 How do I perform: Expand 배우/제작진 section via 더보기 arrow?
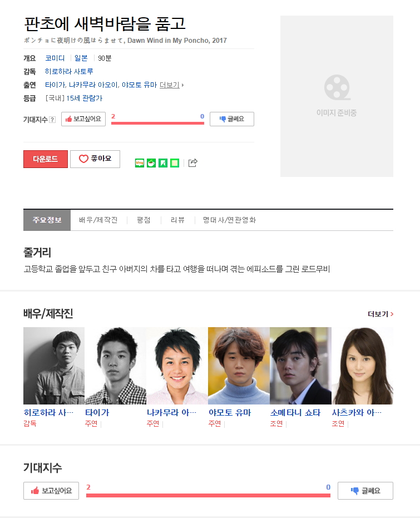381,314
